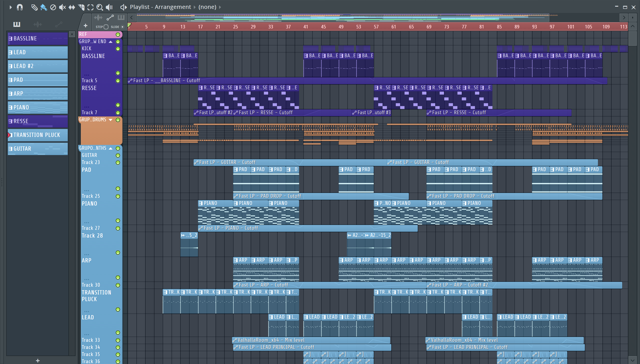Click the song overview minimap
The image size is (640, 364).
pos(342,18)
